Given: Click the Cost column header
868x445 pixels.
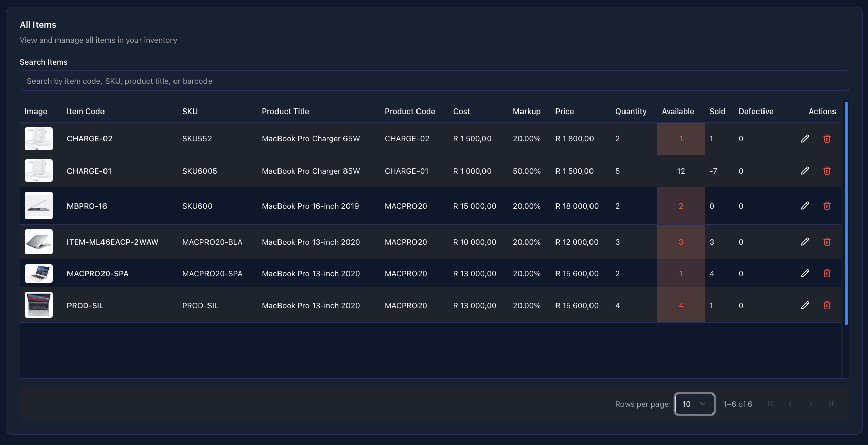Looking at the screenshot, I should point(462,112).
